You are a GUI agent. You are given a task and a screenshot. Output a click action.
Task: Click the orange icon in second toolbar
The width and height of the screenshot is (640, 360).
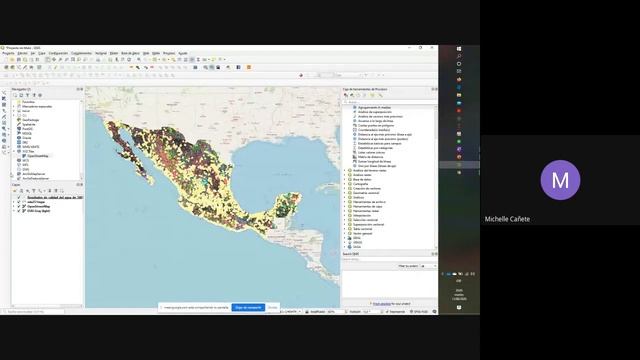tap(249, 67)
